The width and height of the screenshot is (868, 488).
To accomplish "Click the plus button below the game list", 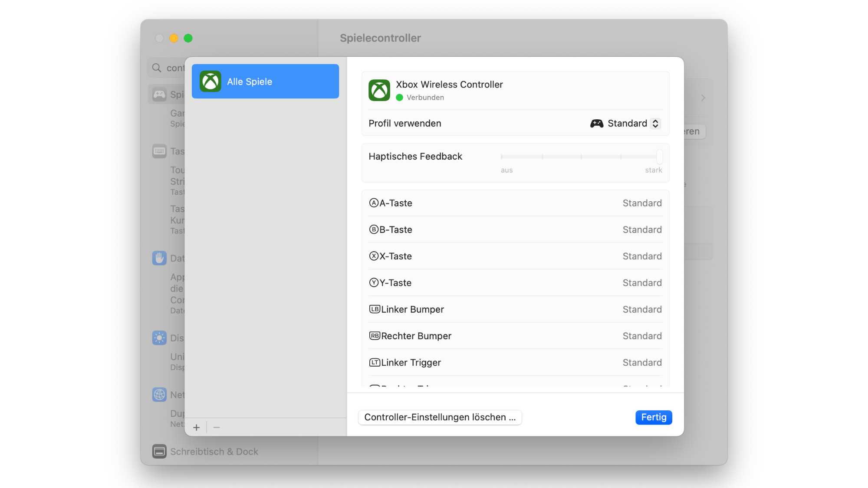I will click(x=197, y=427).
